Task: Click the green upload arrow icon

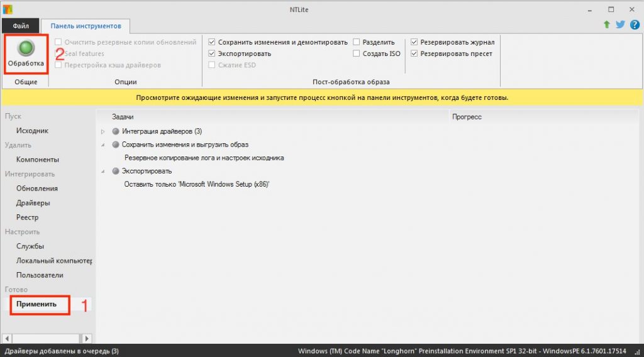Action: tap(607, 25)
